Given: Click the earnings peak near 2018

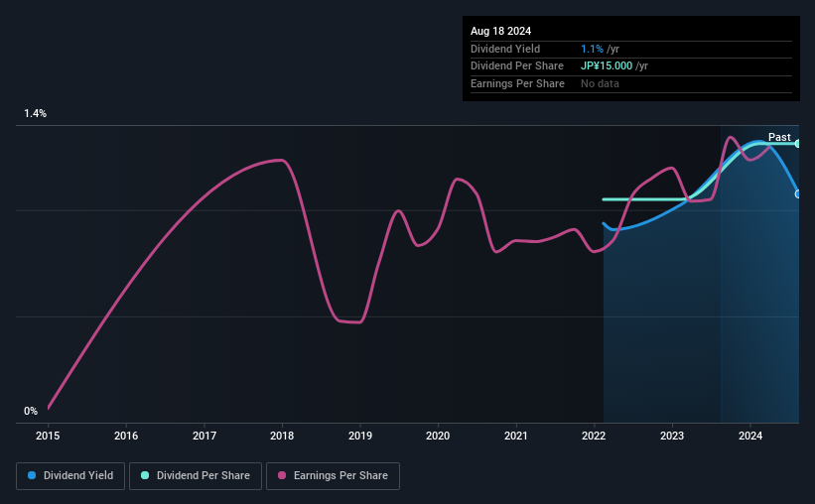Looking at the screenshot, I should [x=281, y=160].
